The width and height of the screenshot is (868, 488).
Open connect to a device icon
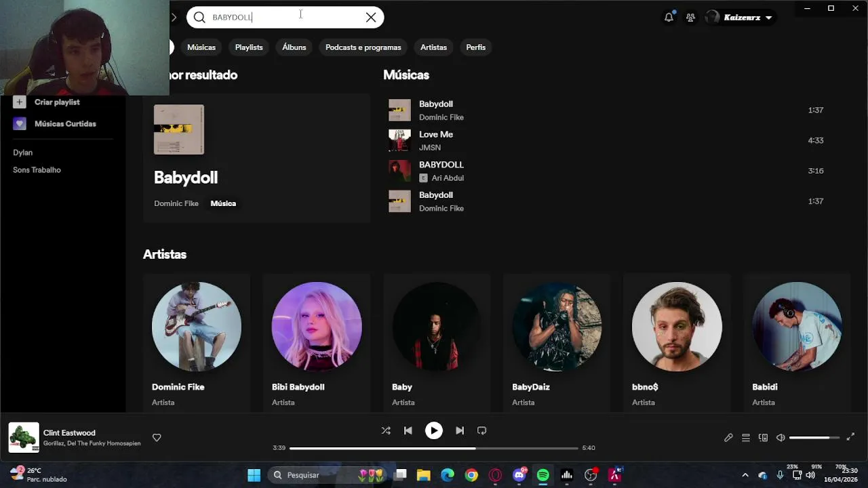(x=763, y=438)
